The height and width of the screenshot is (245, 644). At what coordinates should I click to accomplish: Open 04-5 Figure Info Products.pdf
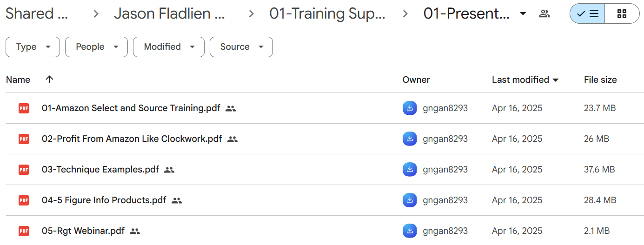[104, 200]
